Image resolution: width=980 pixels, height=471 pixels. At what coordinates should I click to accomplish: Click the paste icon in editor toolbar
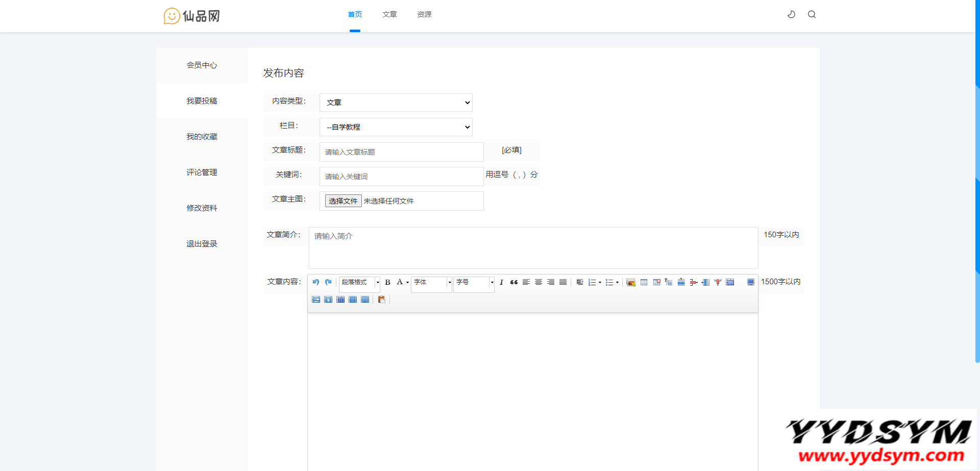tap(381, 300)
